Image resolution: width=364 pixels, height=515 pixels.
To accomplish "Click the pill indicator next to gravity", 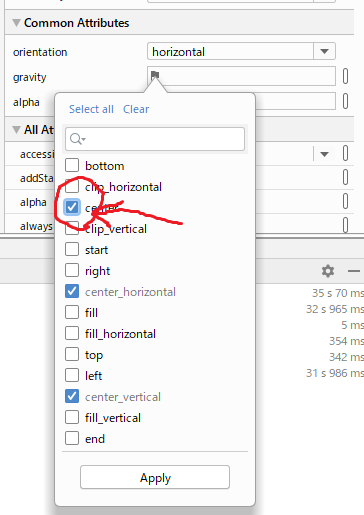I will [345, 76].
